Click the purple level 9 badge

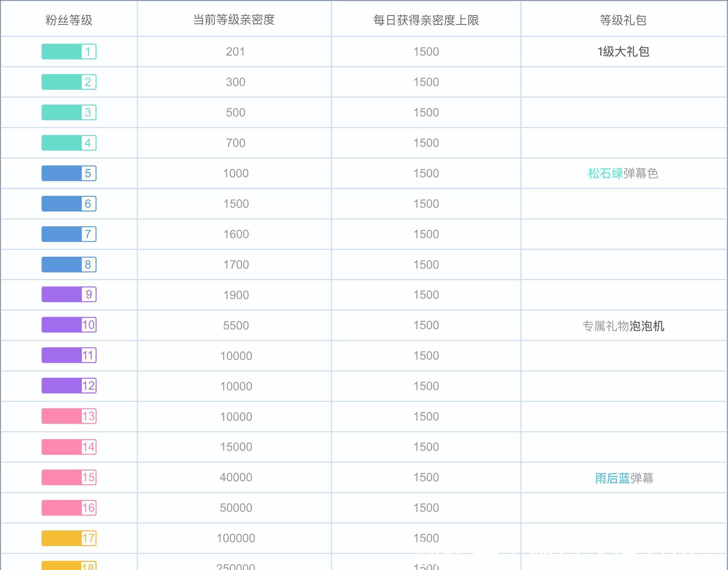(x=69, y=294)
